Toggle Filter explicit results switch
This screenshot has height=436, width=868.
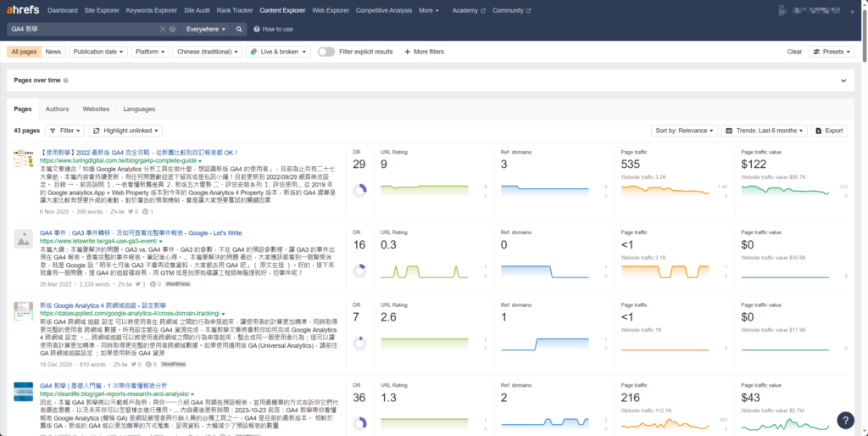pyautogui.click(x=326, y=52)
